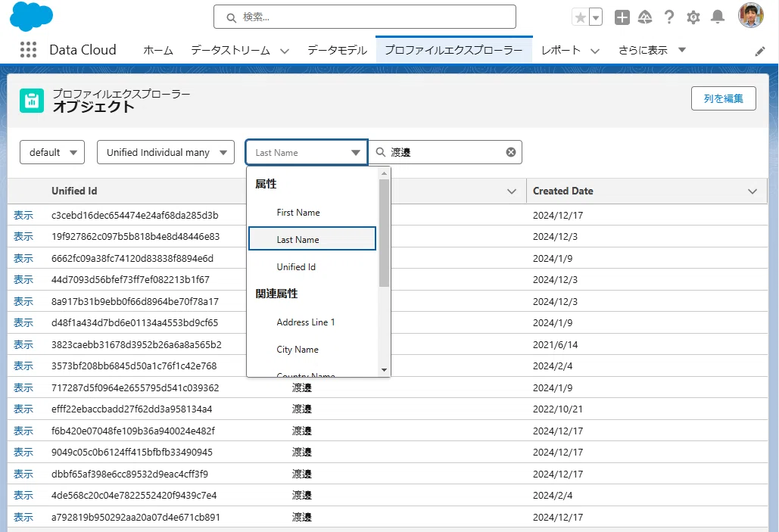The height and width of the screenshot is (532, 779).
Task: Click the search field containing 渡邊
Action: pos(445,152)
